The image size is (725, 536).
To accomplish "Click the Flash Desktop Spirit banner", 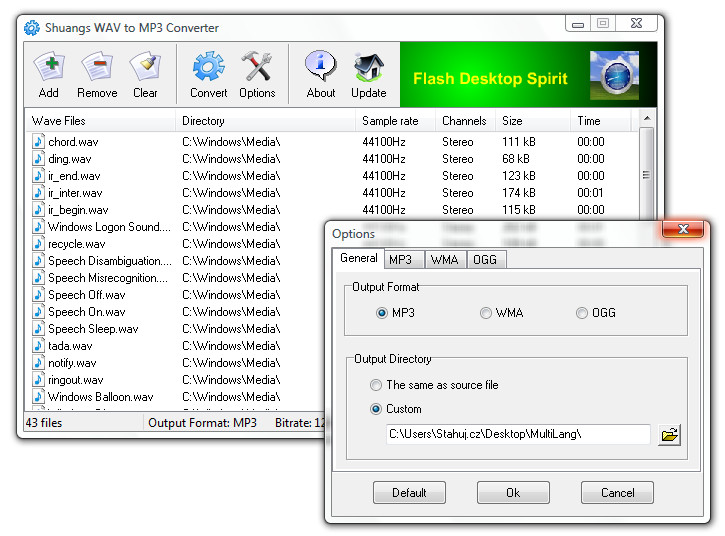I will click(x=528, y=74).
